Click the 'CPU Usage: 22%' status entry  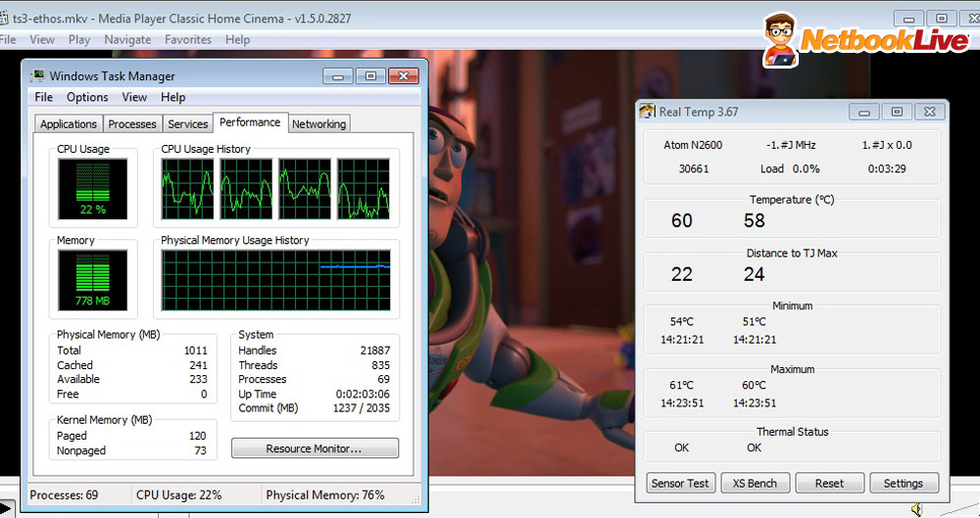click(x=178, y=494)
